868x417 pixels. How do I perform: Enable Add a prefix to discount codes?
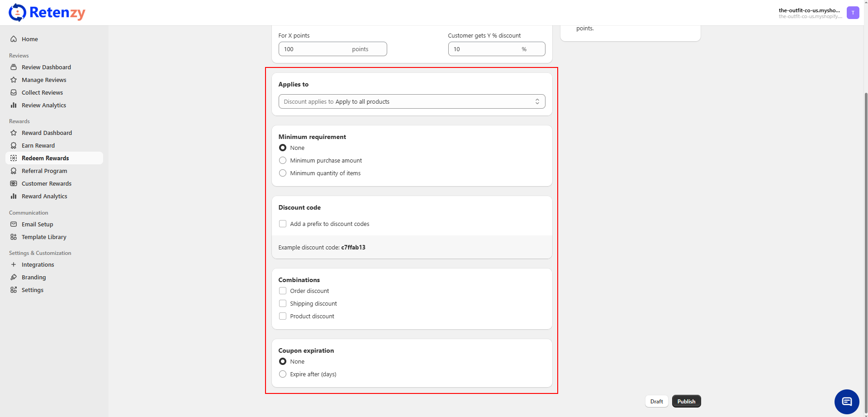(283, 224)
